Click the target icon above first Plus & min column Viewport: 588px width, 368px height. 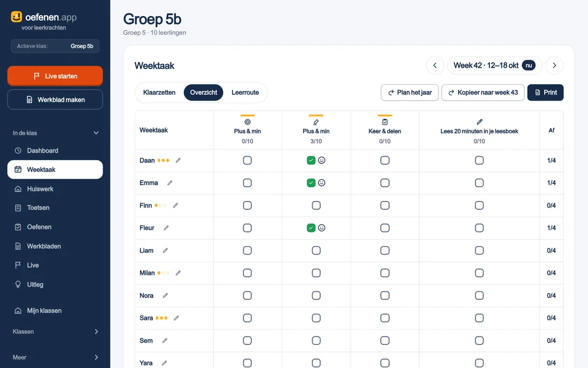point(247,122)
